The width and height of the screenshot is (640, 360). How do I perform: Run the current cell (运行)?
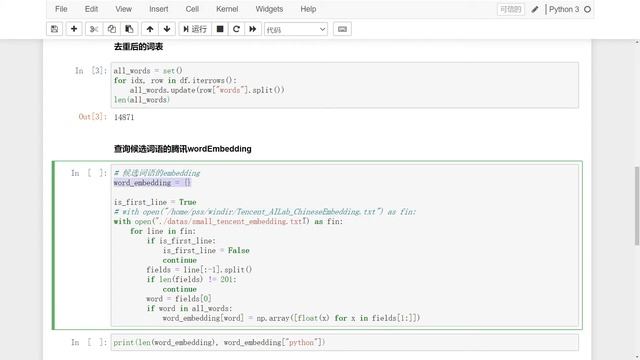coord(195,29)
